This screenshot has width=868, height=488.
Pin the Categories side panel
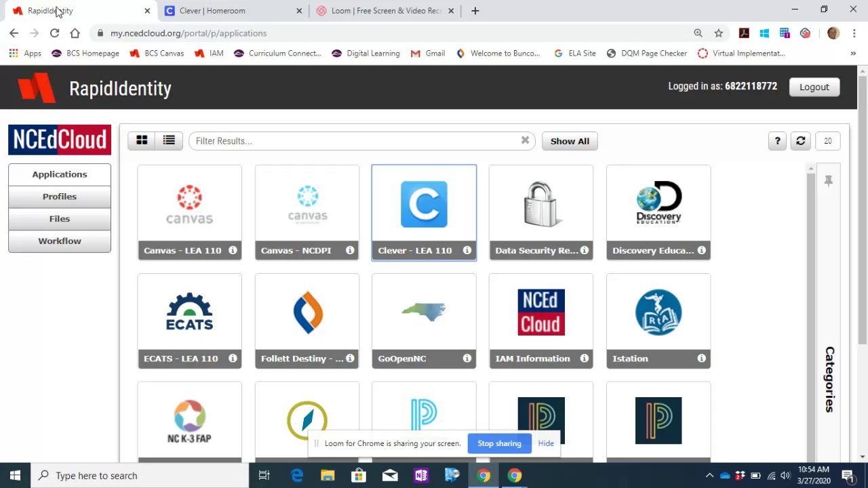click(829, 181)
